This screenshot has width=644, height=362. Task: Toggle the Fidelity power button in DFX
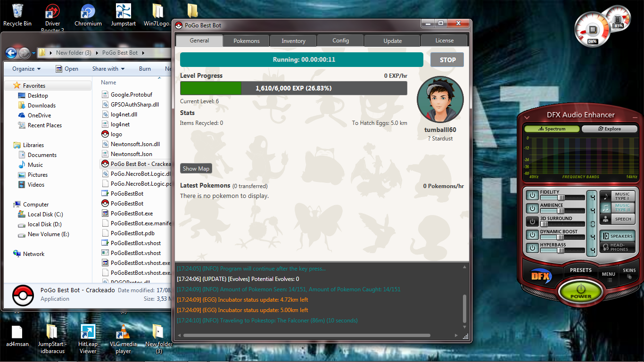pyautogui.click(x=532, y=195)
